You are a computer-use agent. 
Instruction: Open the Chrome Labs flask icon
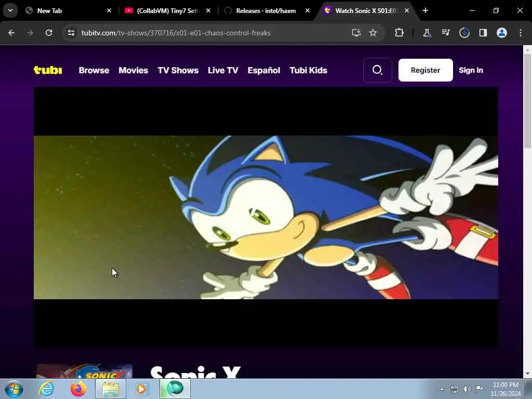427,33
